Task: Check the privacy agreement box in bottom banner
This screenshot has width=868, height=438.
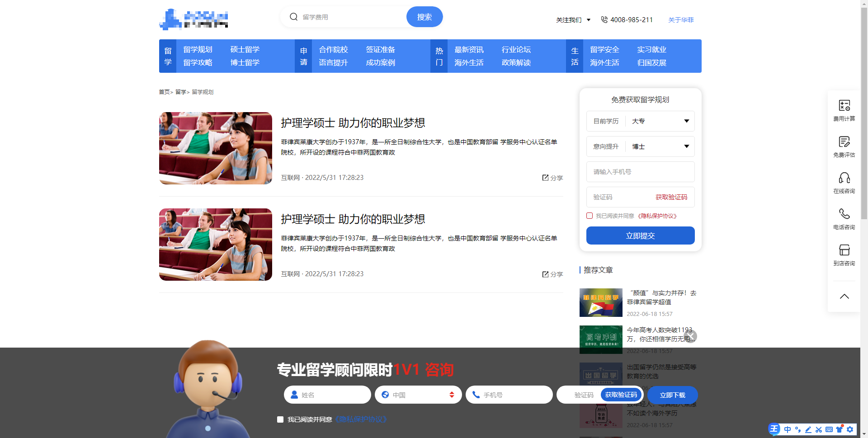Action: [x=280, y=419]
